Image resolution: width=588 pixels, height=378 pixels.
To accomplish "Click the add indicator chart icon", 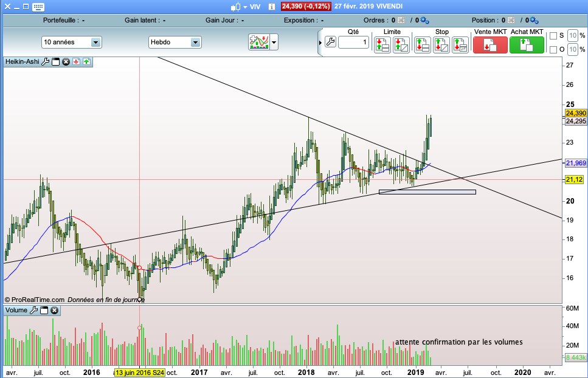I will (259, 42).
